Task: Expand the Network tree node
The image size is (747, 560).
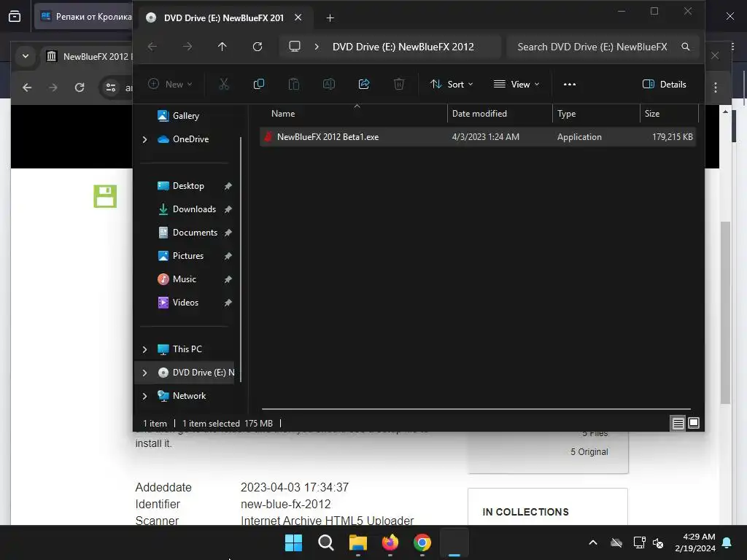Action: pos(145,396)
